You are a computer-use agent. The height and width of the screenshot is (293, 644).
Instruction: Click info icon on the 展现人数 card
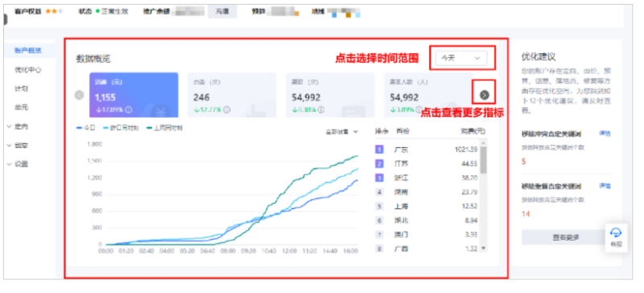[x=418, y=109]
